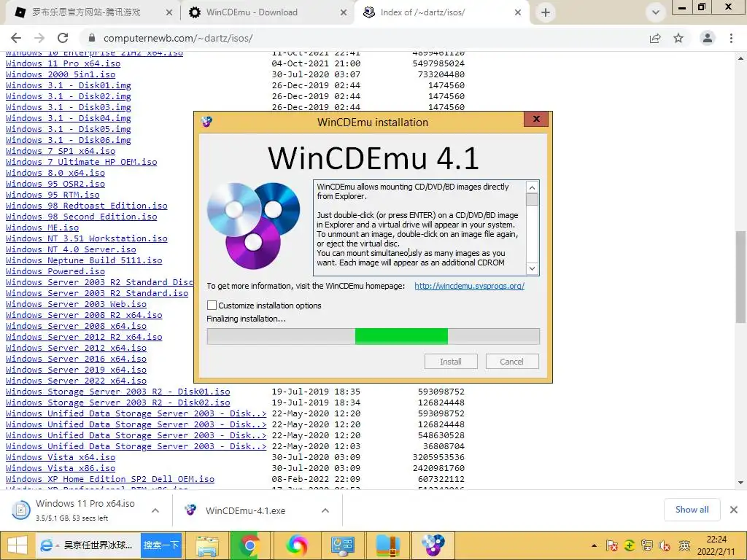Click WinCDEmu-4.1.exe download item icon
The height and width of the screenshot is (560, 747).
(x=190, y=510)
